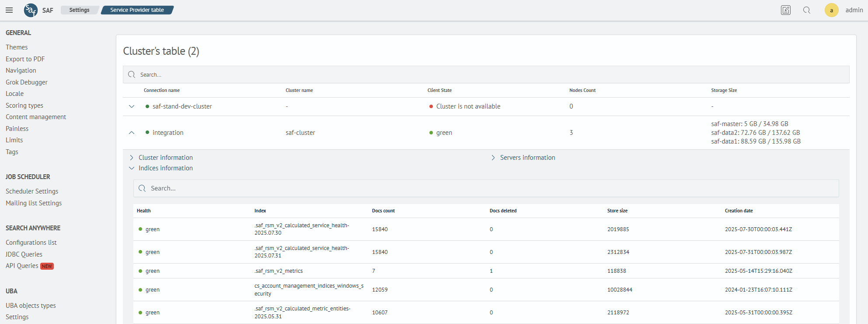Click the green client state of integration
The image size is (868, 324).
444,133
